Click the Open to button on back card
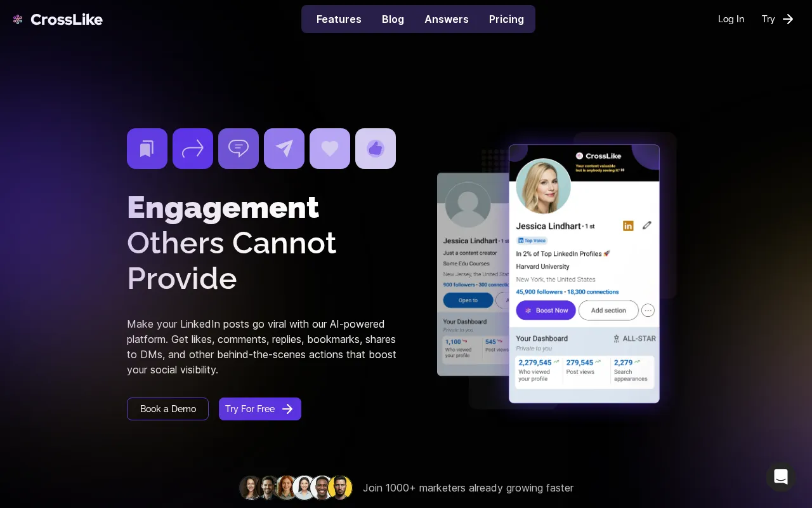 (468, 300)
